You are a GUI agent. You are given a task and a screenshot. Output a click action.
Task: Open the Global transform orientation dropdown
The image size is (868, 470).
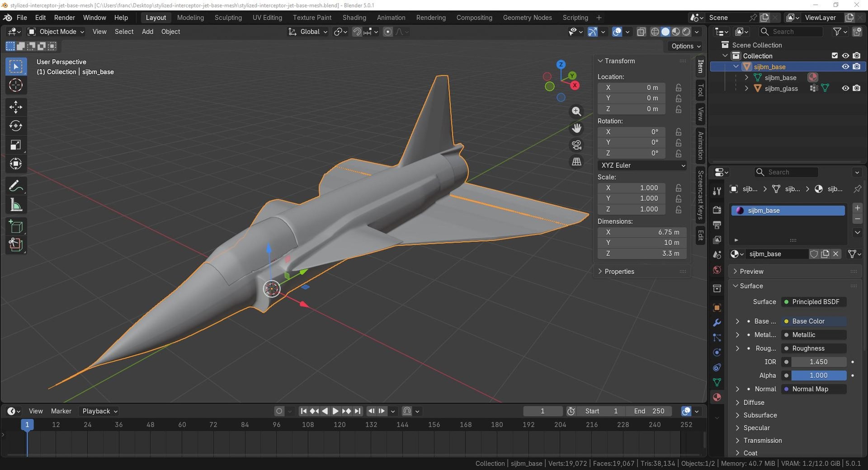(308, 32)
